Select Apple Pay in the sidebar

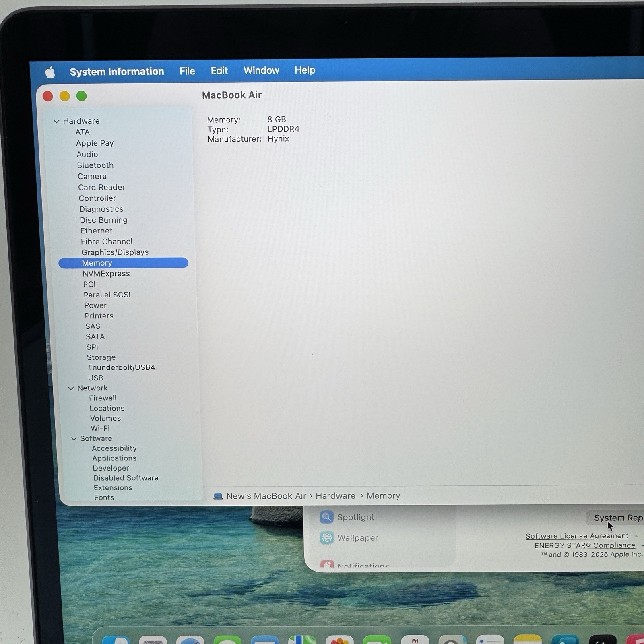95,143
